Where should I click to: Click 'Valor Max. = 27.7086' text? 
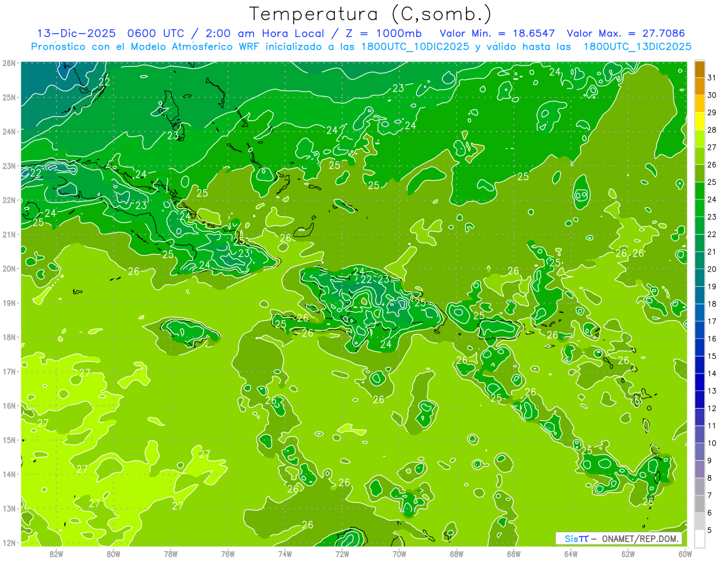click(625, 33)
